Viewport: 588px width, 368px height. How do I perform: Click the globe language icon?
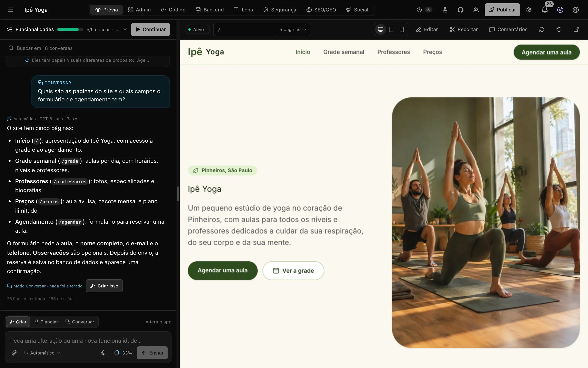576,10
